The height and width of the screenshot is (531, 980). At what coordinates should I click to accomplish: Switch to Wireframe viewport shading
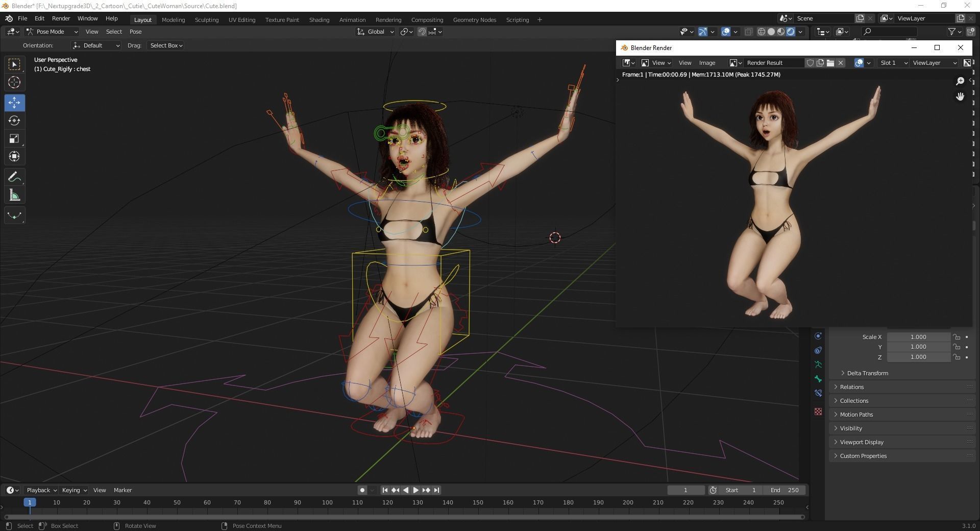pyautogui.click(x=762, y=32)
